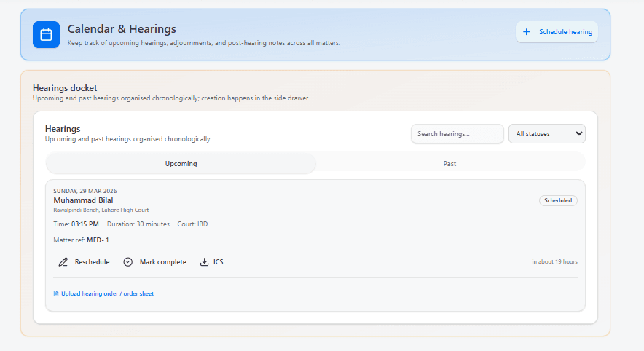Click the plus icon beside Schedule hearing
The width and height of the screenshot is (644, 351).
point(527,32)
